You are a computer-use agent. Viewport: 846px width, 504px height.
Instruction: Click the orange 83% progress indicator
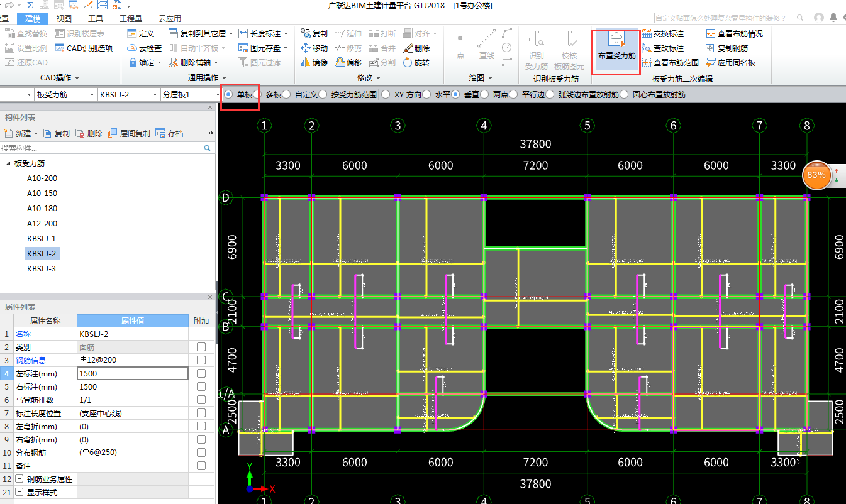coord(816,175)
